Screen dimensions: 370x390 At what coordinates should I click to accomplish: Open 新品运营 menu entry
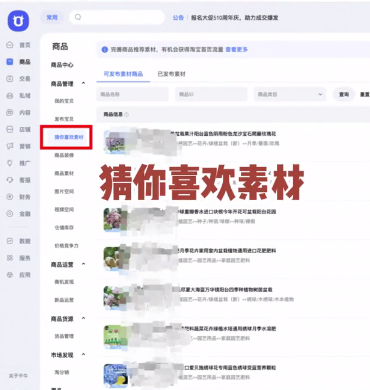coord(64,300)
